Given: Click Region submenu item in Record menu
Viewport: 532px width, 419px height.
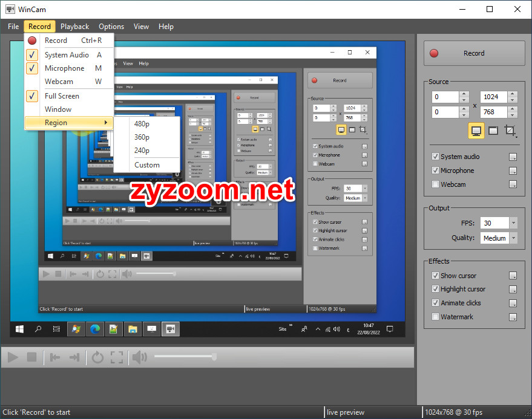Looking at the screenshot, I should click(69, 122).
